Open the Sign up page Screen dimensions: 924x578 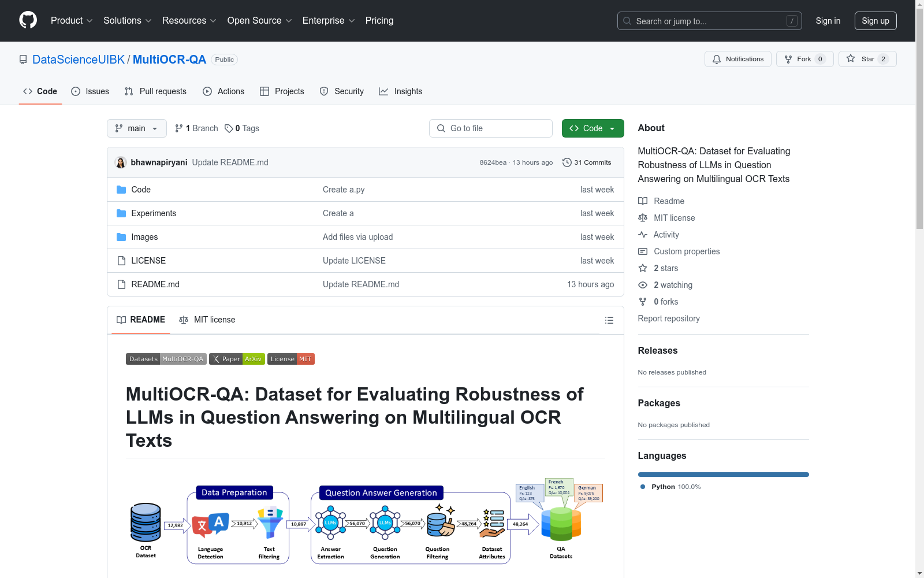(x=875, y=21)
